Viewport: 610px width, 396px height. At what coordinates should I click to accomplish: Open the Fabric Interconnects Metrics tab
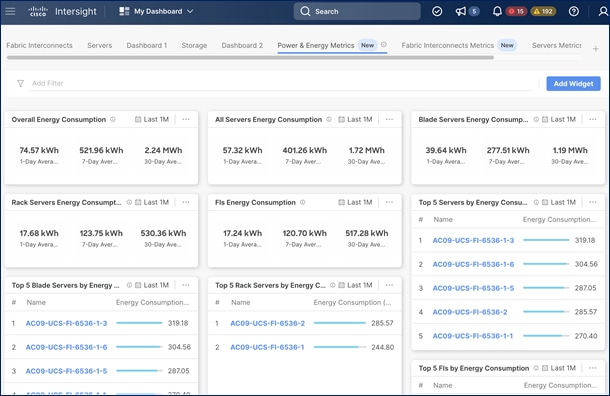click(447, 46)
